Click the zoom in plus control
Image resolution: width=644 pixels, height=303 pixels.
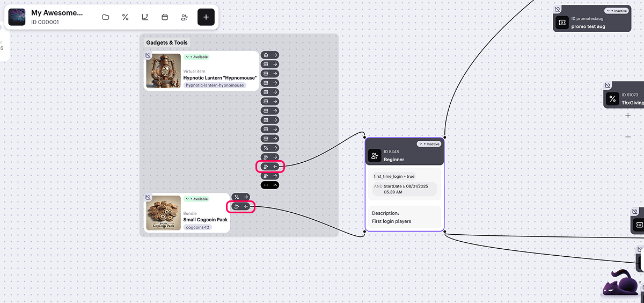[x=628, y=116]
